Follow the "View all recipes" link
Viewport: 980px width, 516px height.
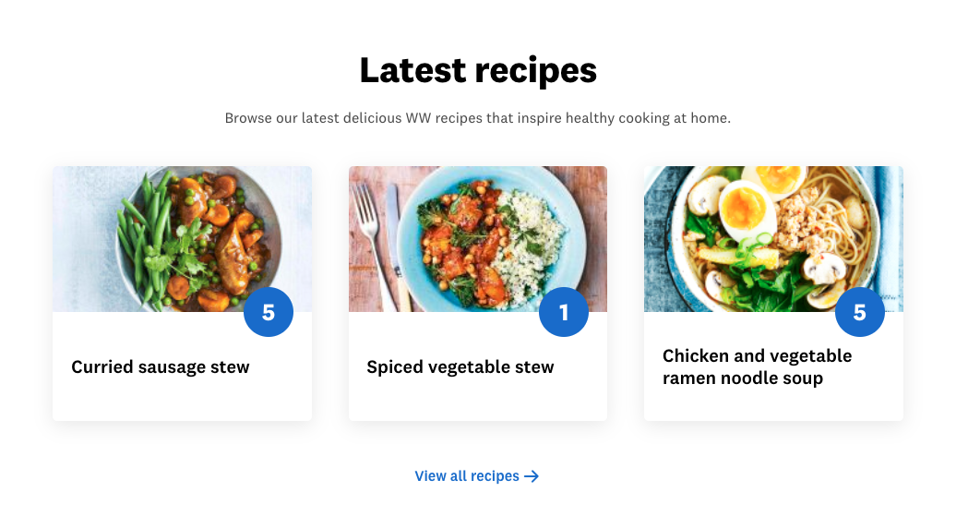pyautogui.click(x=467, y=476)
